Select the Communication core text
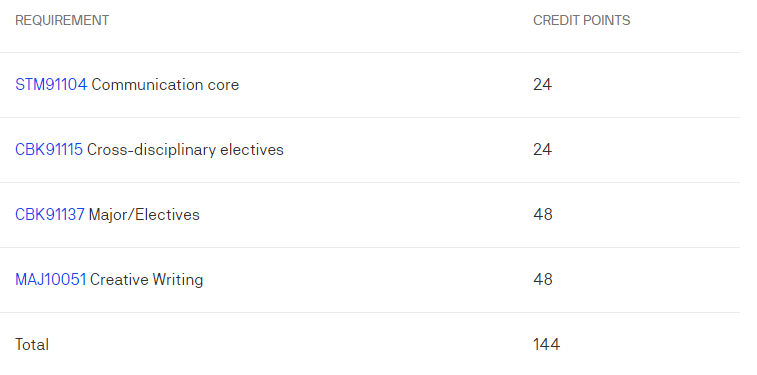 (165, 85)
